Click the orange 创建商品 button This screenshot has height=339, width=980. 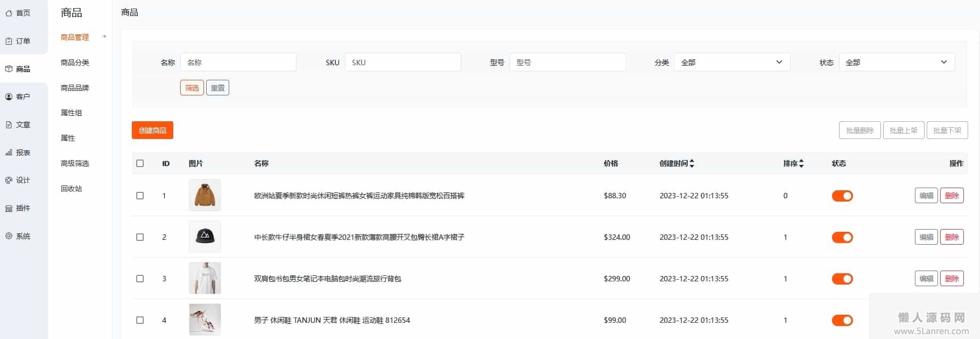click(152, 130)
